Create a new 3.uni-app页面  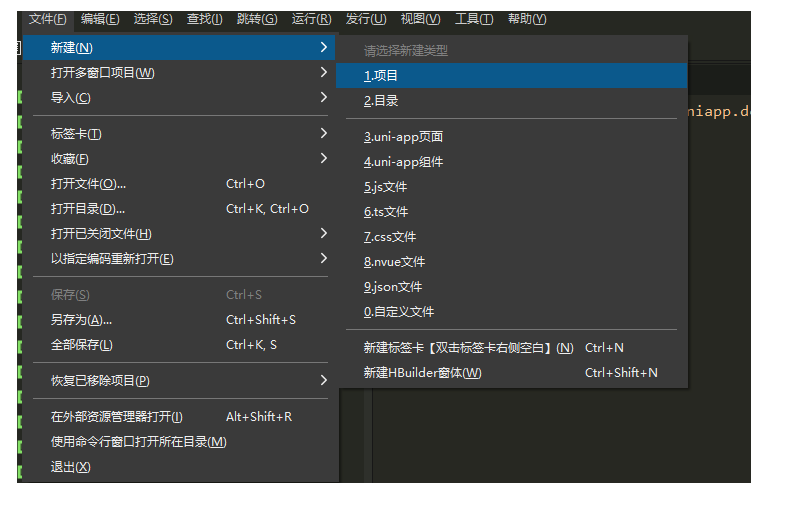point(403,137)
